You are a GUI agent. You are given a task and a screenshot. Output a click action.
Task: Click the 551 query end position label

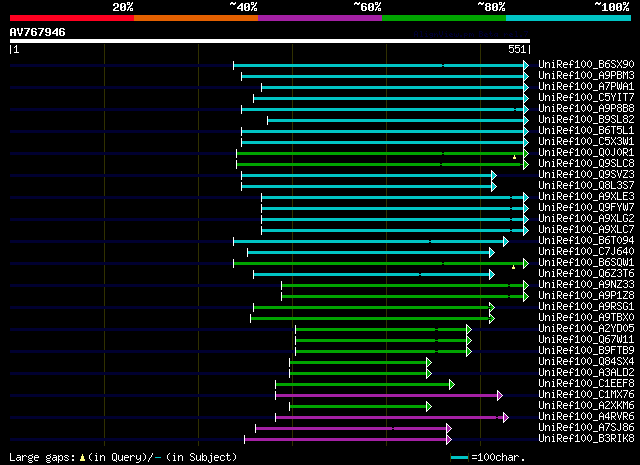[x=517, y=49]
